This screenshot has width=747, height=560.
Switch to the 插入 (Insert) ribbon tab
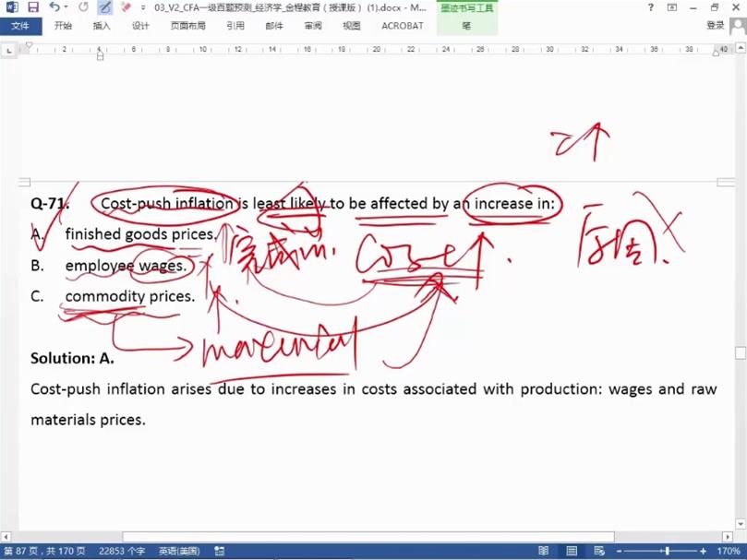coord(102,26)
